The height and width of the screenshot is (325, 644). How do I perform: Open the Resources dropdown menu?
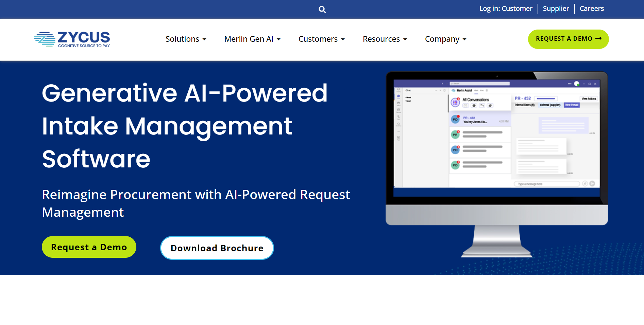click(x=385, y=39)
